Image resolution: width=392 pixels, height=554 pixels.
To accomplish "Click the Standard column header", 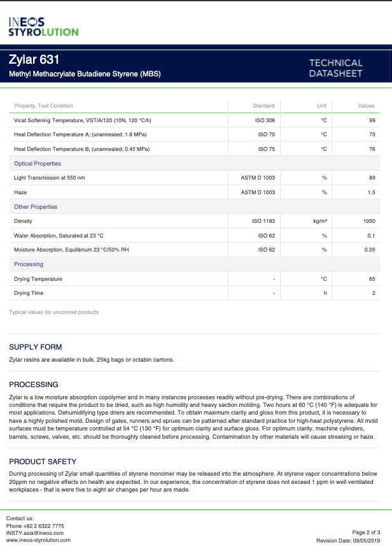I will [x=263, y=106].
